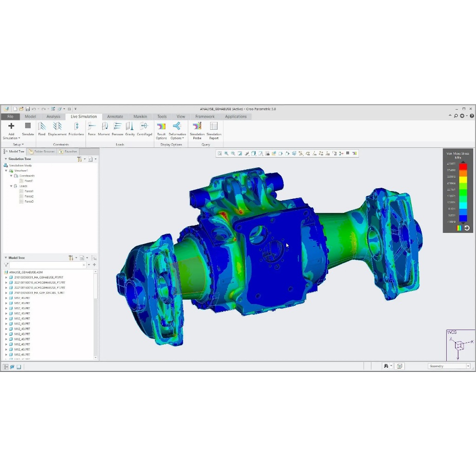Add a Centrifugal load
Screen dimensions: 476x476
tap(145, 129)
